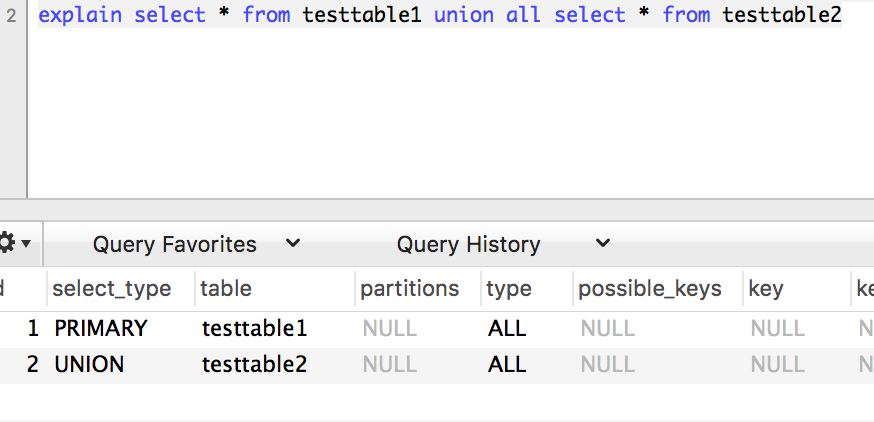Click the testtable2 cell in results
874x422 pixels.
pos(254,365)
